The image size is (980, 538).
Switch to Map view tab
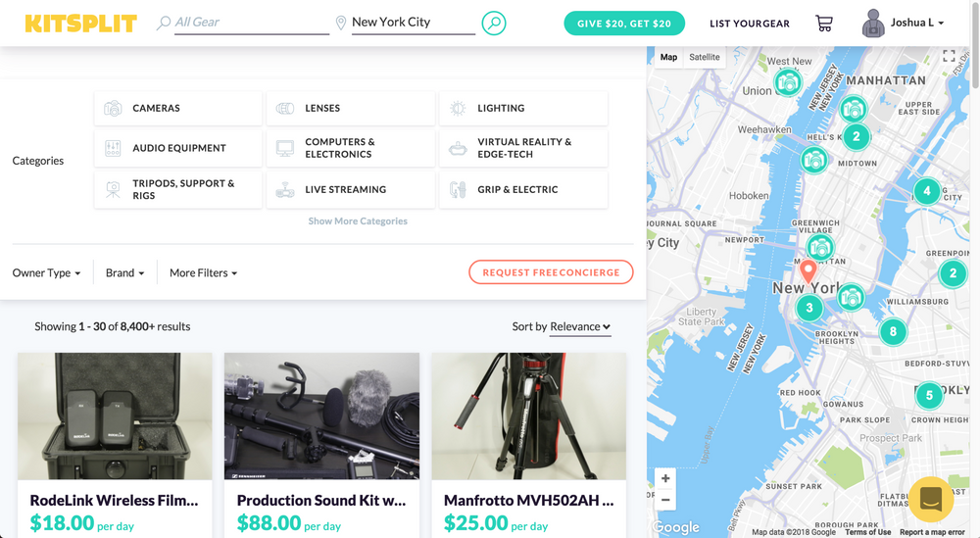(668, 57)
